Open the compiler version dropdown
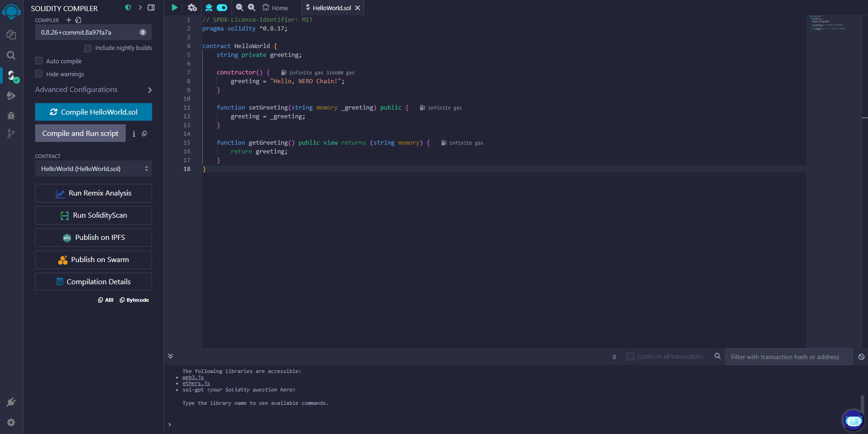The image size is (868, 434). (93, 32)
